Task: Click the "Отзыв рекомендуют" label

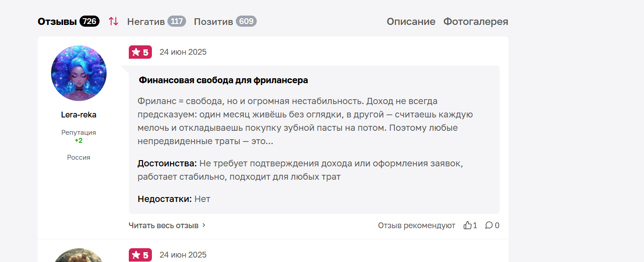Action: click(x=417, y=226)
